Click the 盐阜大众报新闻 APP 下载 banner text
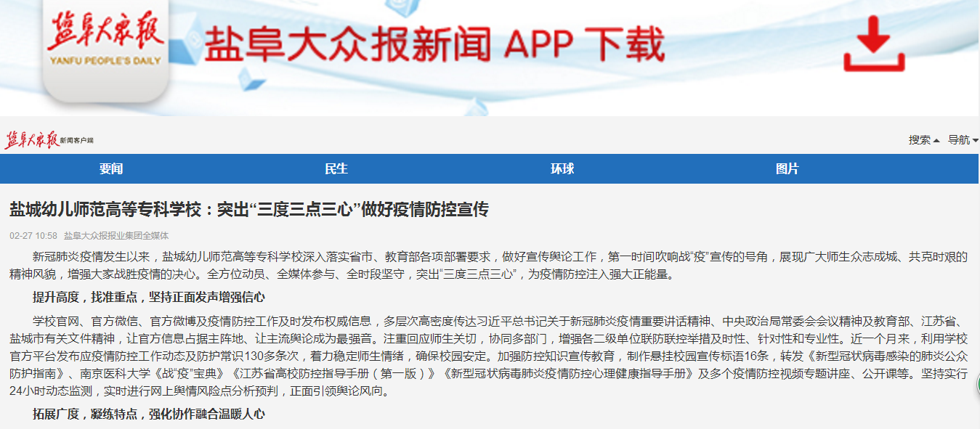 tap(434, 45)
